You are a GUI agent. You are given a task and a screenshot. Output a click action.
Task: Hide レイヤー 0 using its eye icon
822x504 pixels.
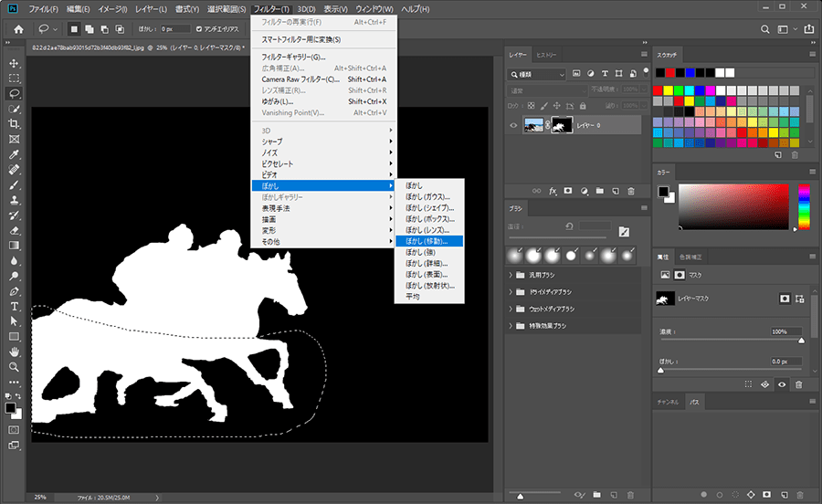point(513,125)
